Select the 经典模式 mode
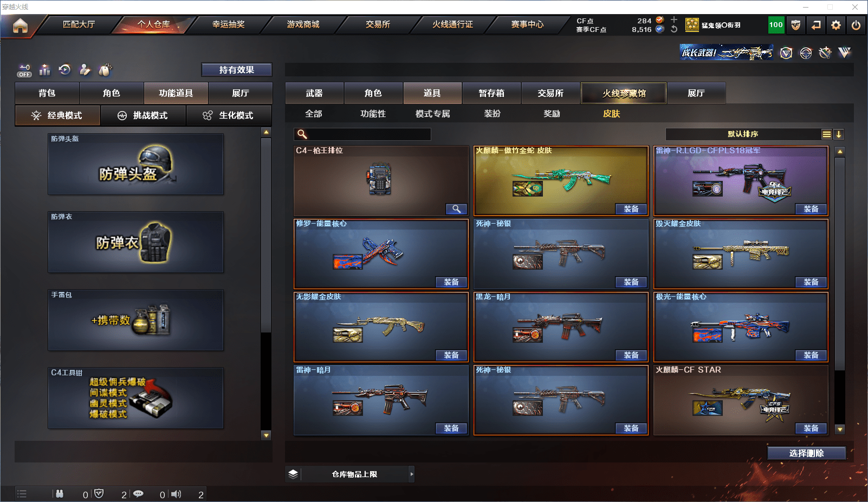The width and height of the screenshot is (868, 502). click(x=57, y=115)
